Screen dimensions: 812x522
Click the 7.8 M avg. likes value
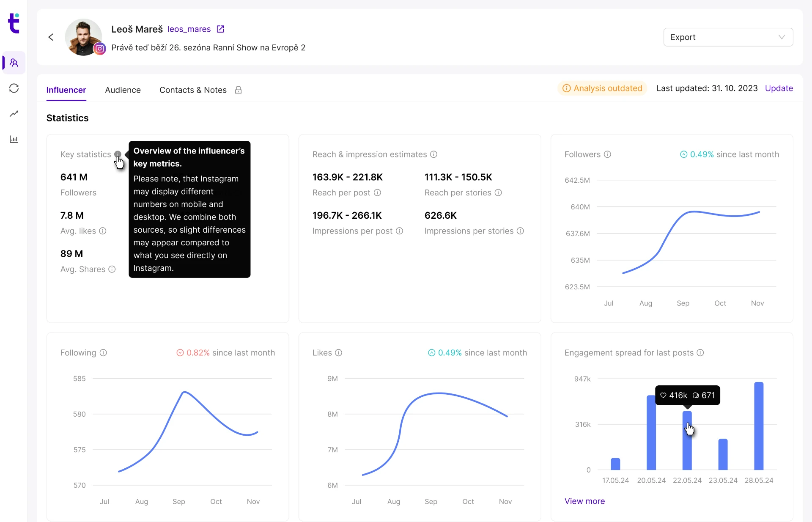click(x=72, y=215)
